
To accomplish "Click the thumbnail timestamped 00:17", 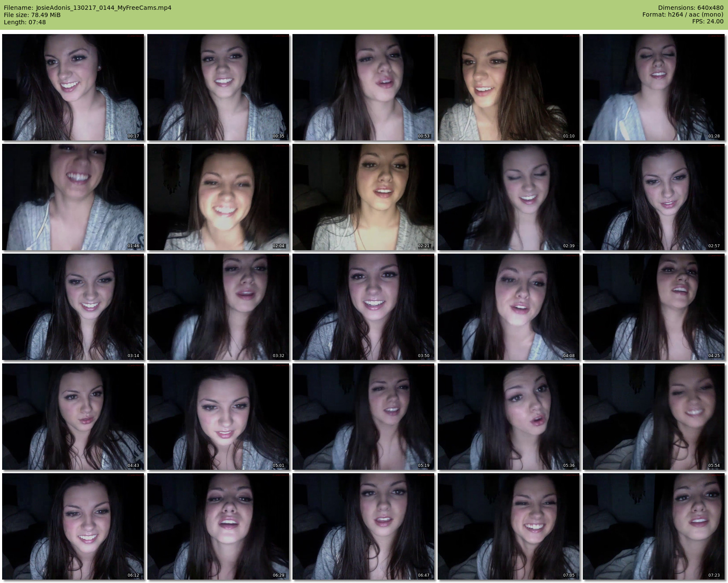I will coord(73,87).
